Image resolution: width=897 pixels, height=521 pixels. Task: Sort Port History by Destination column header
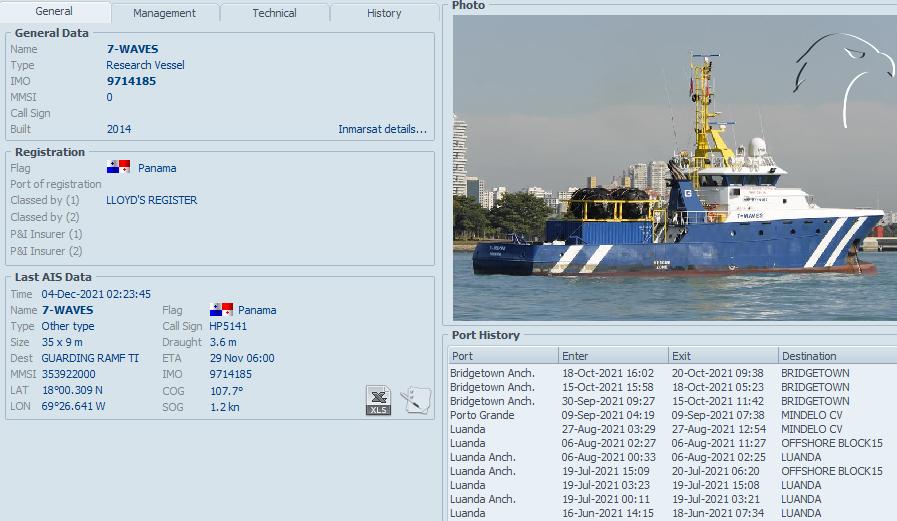point(838,356)
